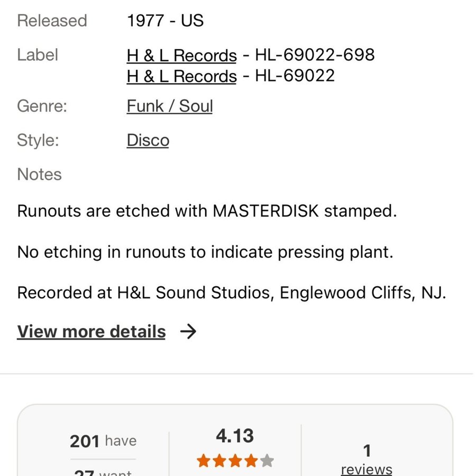The image size is (476, 476).
Task: Tap the arrow icon beside View more details
Action: (188, 332)
